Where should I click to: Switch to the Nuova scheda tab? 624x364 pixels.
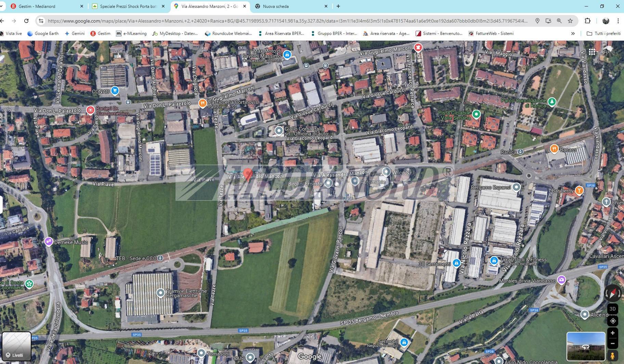coord(291,6)
